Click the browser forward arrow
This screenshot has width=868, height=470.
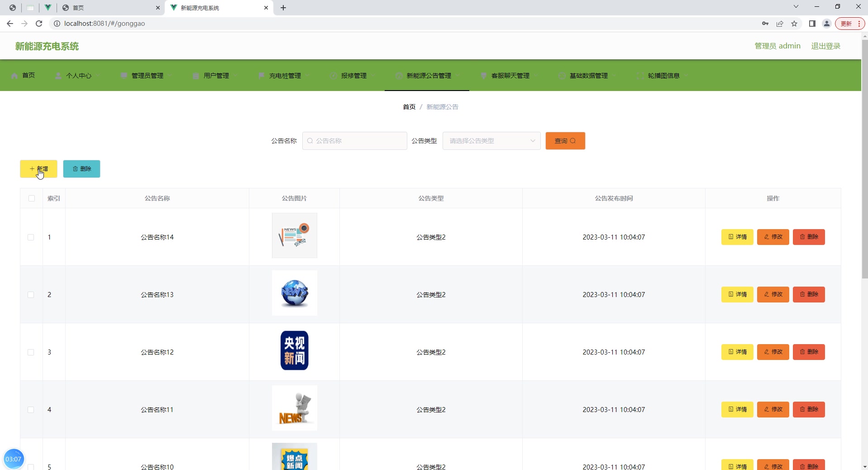click(24, 24)
